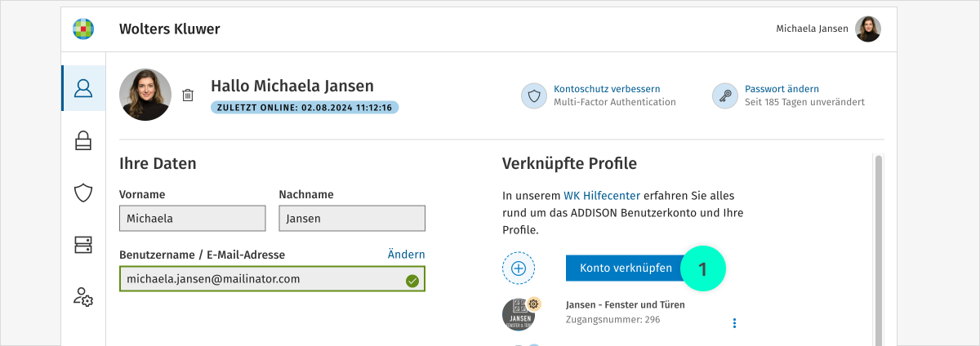The width and height of the screenshot is (980, 346).
Task: Click the Michaela Jansen name in header
Action: click(x=812, y=29)
